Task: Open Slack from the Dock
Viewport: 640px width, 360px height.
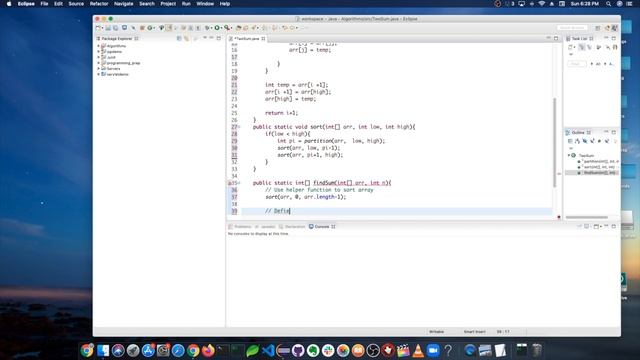Action: click(328, 350)
